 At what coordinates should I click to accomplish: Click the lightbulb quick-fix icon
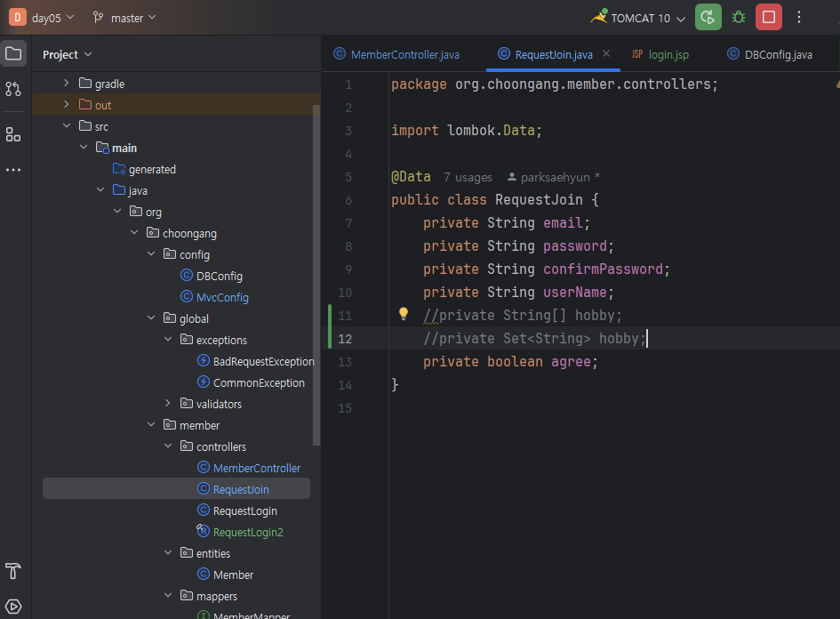[x=403, y=314]
